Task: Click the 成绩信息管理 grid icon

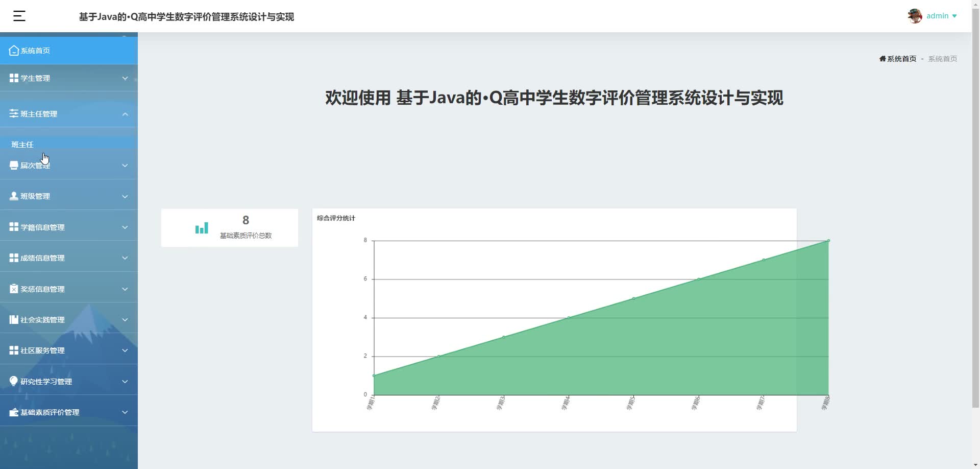Action: coord(14,258)
